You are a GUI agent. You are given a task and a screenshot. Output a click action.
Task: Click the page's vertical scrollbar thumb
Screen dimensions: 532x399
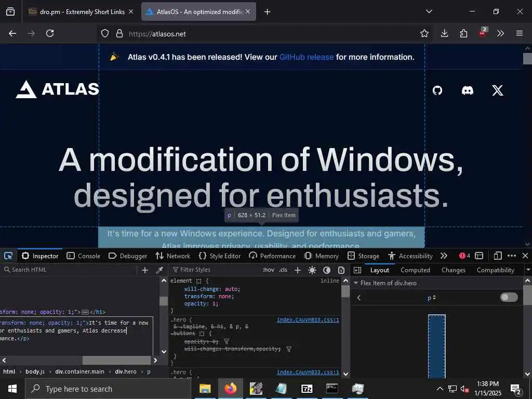pos(527,59)
